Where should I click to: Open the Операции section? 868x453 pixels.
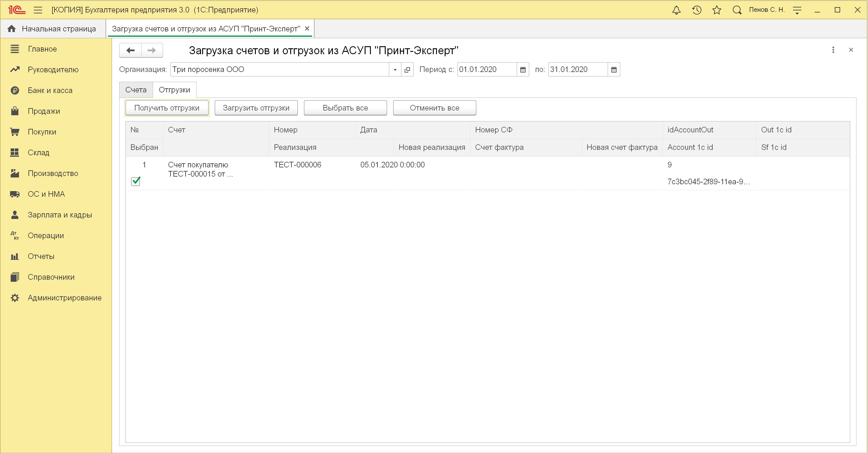56,236
